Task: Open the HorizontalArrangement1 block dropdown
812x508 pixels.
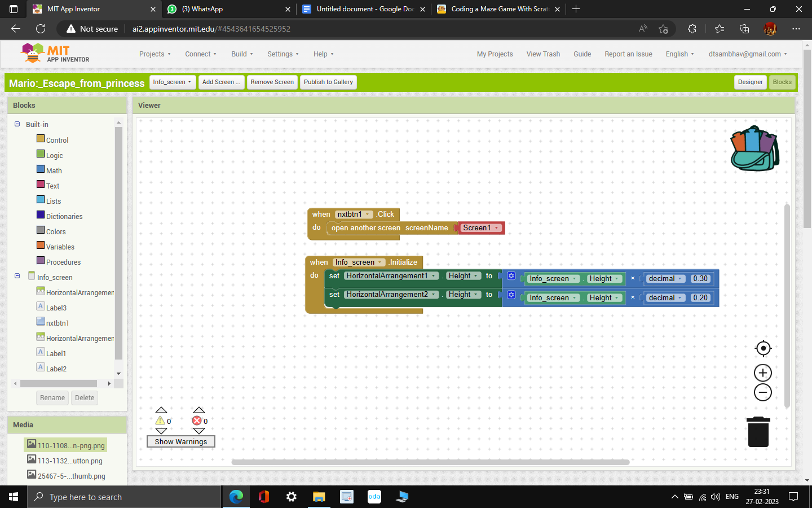Action: pos(391,276)
